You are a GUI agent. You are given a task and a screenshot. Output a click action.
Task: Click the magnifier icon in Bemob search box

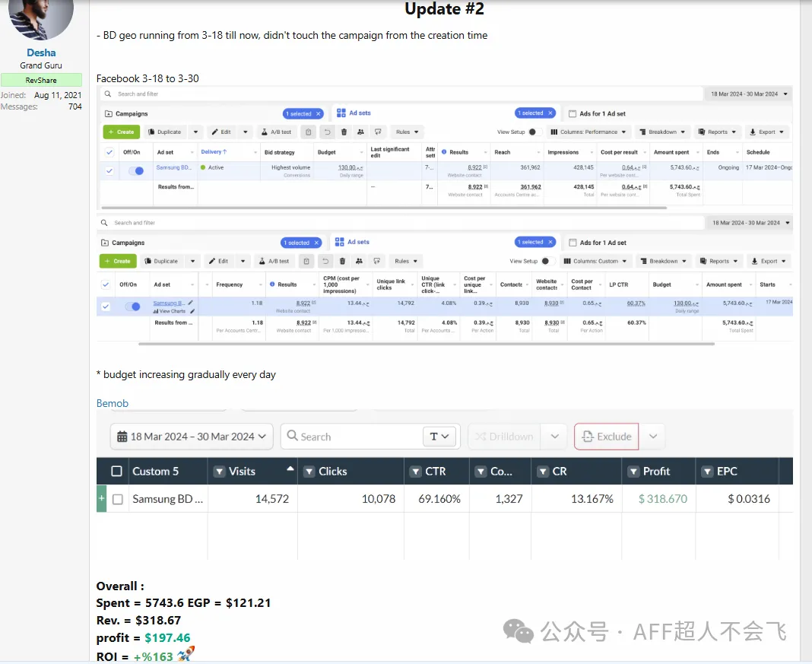coord(291,437)
